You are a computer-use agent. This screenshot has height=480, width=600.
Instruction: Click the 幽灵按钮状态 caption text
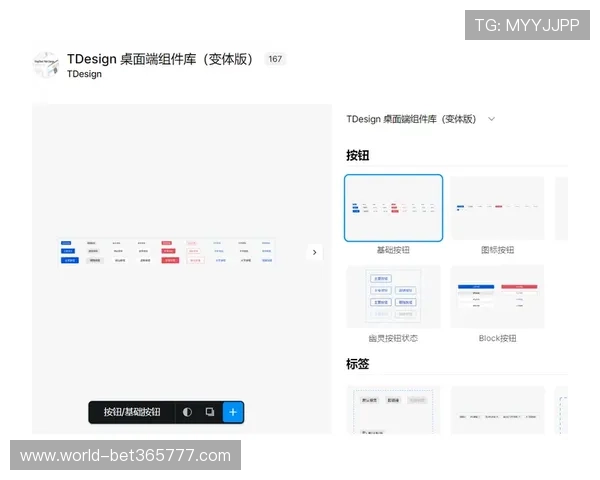tap(393, 338)
